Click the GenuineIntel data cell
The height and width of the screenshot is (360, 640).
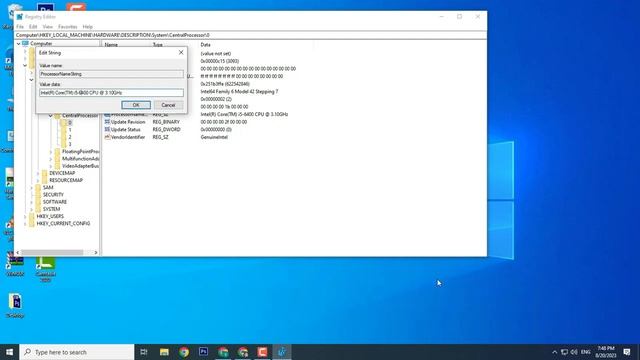[214, 137]
